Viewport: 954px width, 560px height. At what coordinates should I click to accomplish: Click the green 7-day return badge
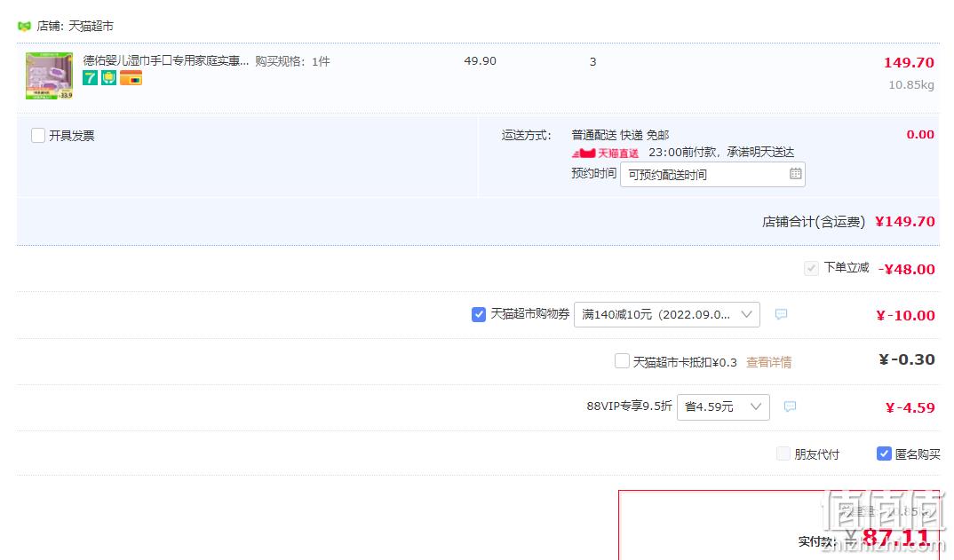[90, 78]
